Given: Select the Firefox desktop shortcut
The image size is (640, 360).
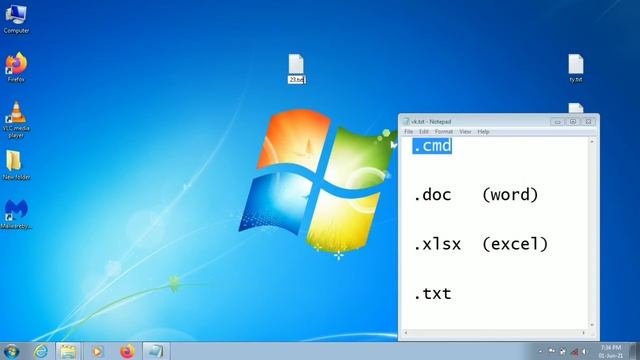Looking at the screenshot, I should click(16, 67).
